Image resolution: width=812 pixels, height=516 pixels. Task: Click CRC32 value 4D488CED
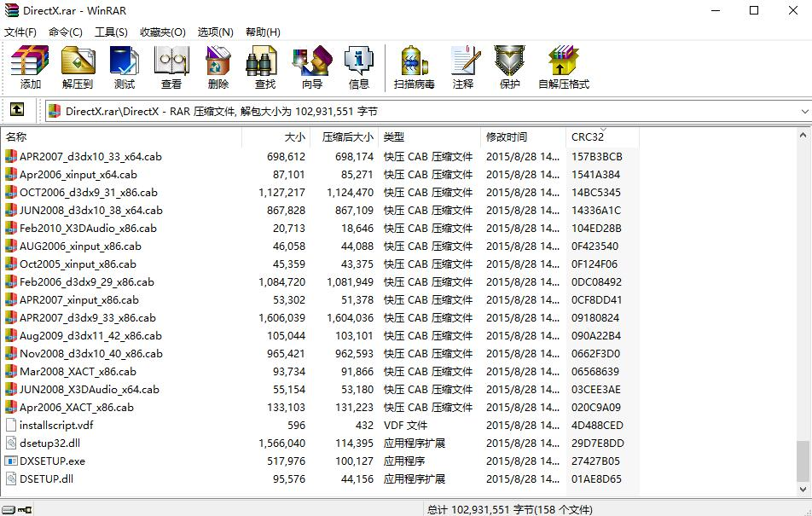[x=597, y=426]
